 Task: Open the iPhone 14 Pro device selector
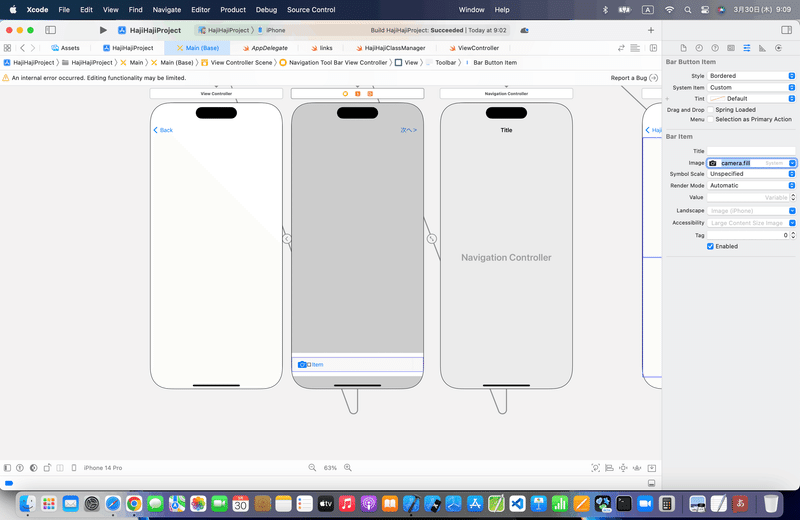pyautogui.click(x=103, y=467)
